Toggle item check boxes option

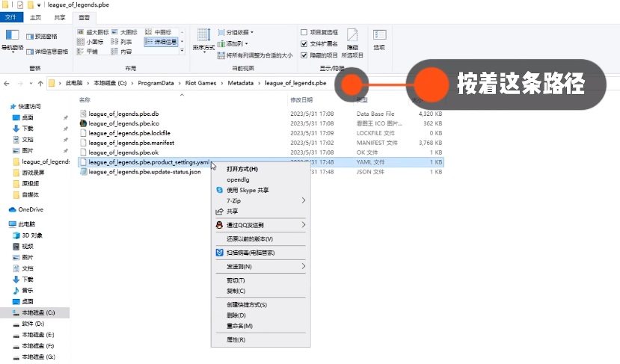[x=319, y=32]
